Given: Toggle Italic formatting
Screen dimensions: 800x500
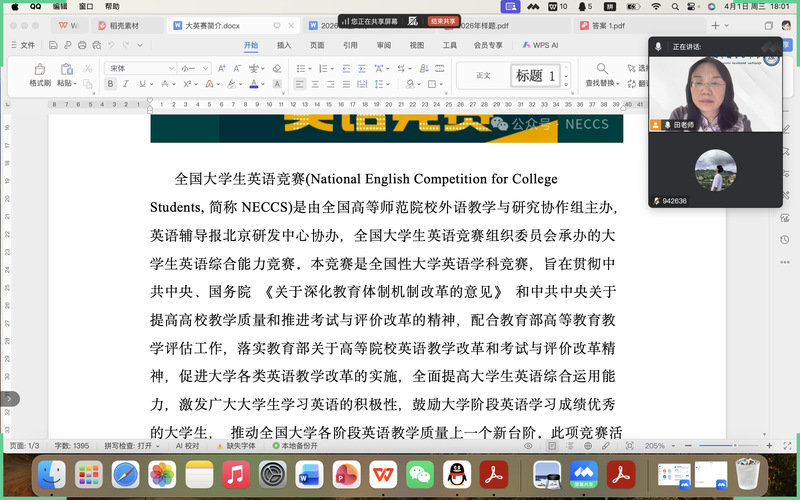Looking at the screenshot, I should 126,84.
